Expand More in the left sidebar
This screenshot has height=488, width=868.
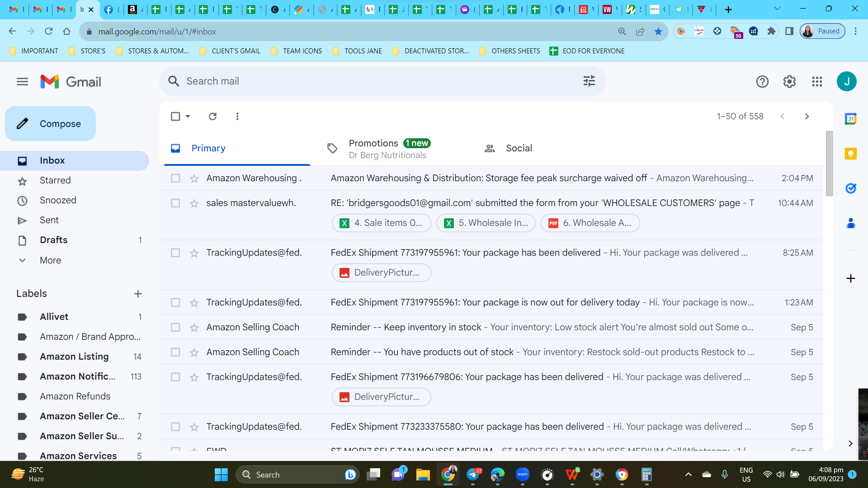pyautogui.click(x=50, y=260)
